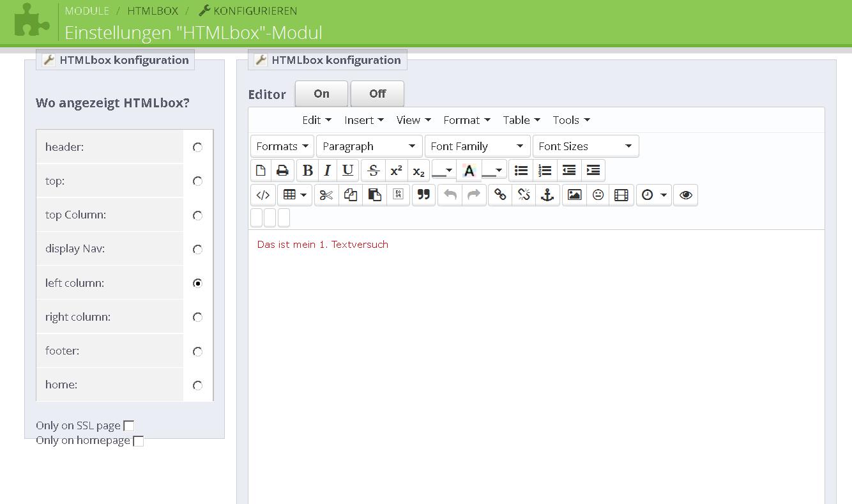Open the Paragraph format dropdown
The height and width of the screenshot is (504, 852).
point(369,146)
